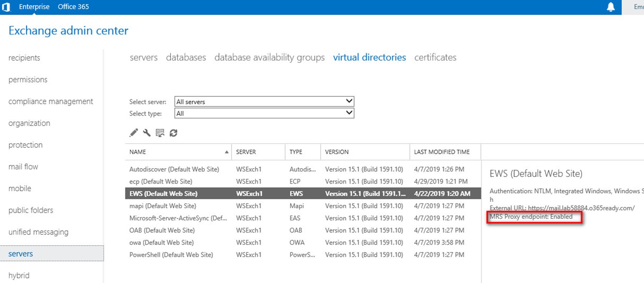
Task: Select the PowerShell (Default Web Site) row
Action: (x=171, y=255)
